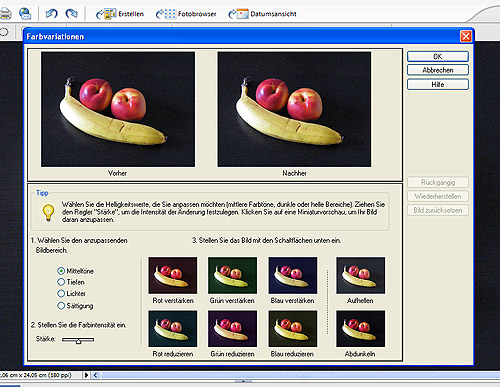500x387 pixels.
Task: Click the Abdunkeln thumbnail
Action: (360, 329)
